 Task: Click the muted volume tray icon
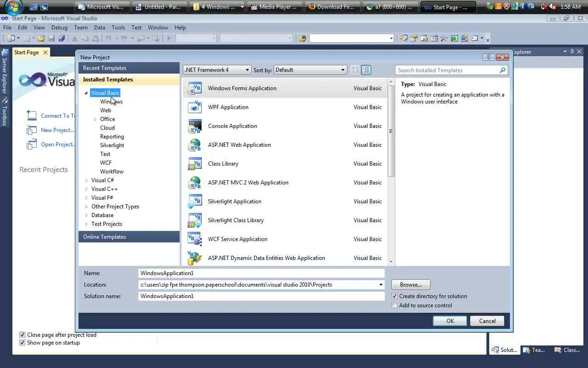[x=552, y=7]
